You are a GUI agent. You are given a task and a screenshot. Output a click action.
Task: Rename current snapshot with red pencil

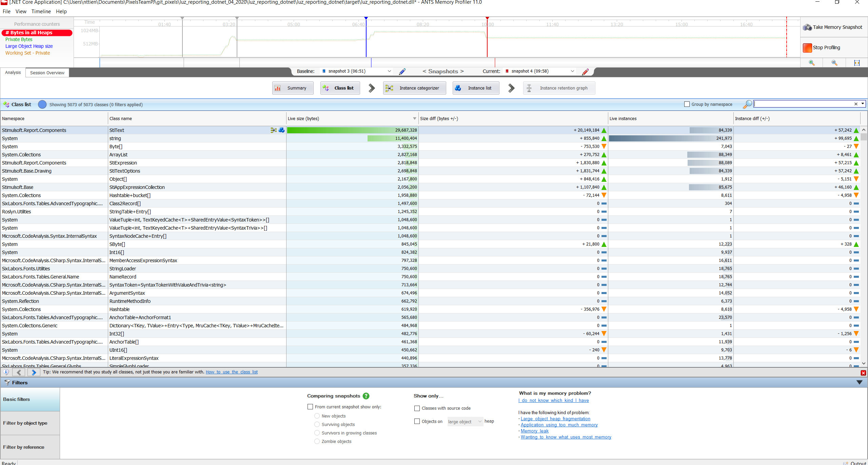click(585, 72)
